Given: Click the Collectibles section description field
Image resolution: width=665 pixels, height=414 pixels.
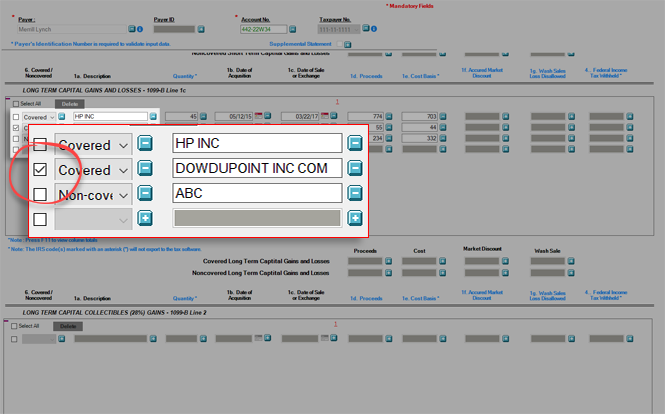Looking at the screenshot, I should click(110, 338).
